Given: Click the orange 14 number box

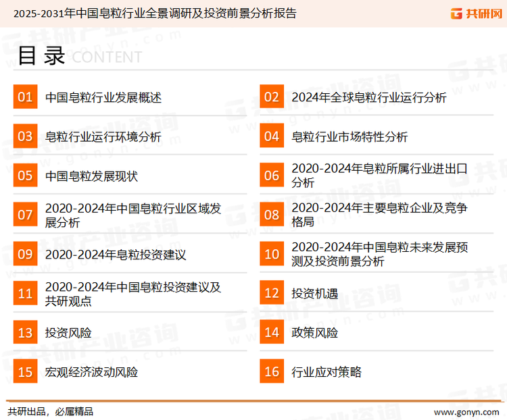Looking at the screenshot, I should coord(272,332).
